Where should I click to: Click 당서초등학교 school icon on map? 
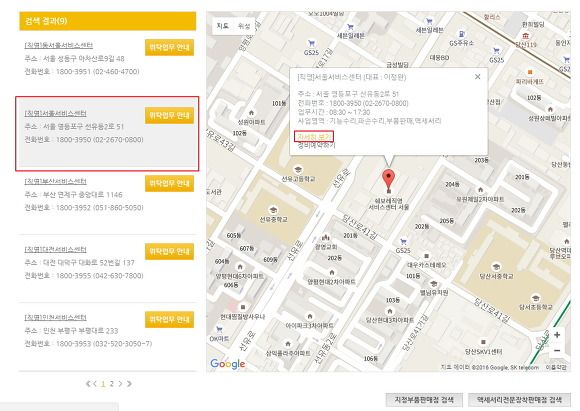(535, 298)
